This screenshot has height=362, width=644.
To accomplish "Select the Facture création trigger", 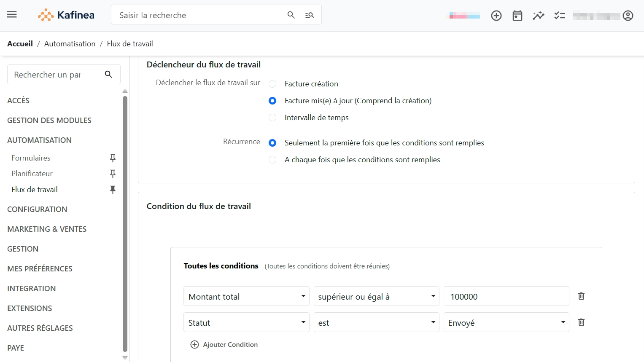I will pyautogui.click(x=272, y=83).
